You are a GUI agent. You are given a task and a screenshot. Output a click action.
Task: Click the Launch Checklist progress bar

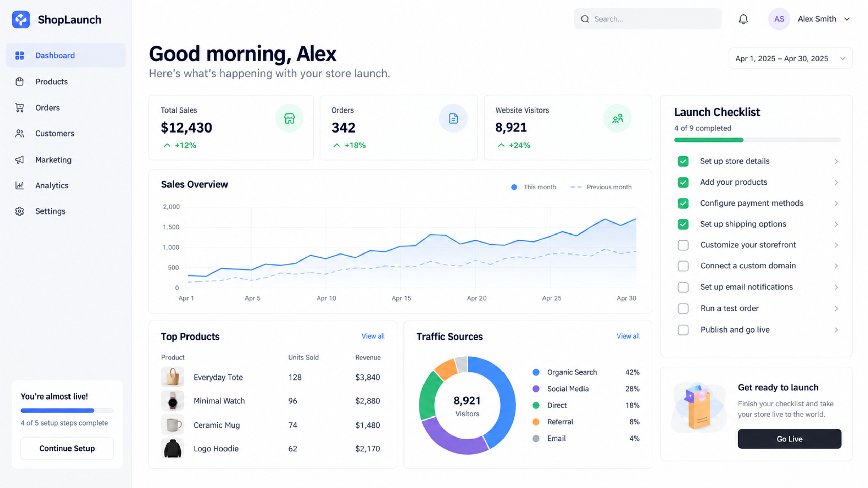[x=757, y=140]
